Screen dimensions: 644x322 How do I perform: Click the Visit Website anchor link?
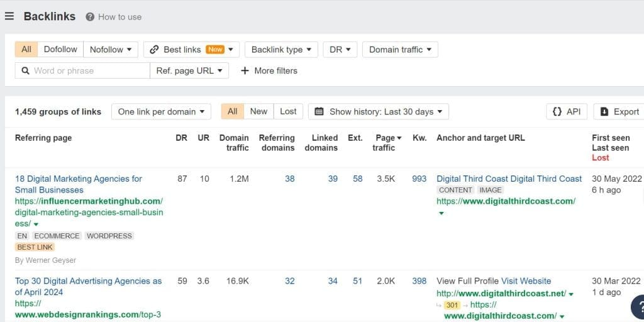click(x=526, y=281)
